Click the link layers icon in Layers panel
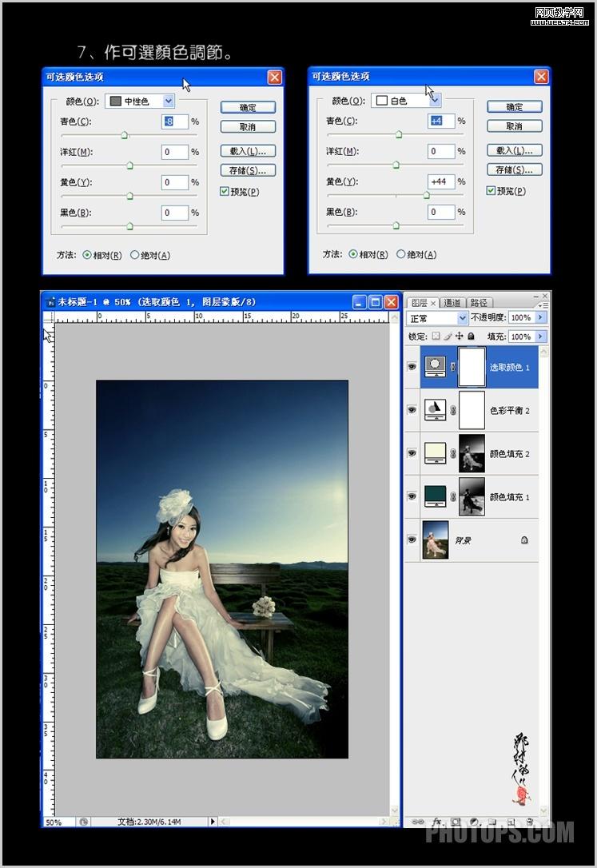597x868 pixels. pos(418,822)
